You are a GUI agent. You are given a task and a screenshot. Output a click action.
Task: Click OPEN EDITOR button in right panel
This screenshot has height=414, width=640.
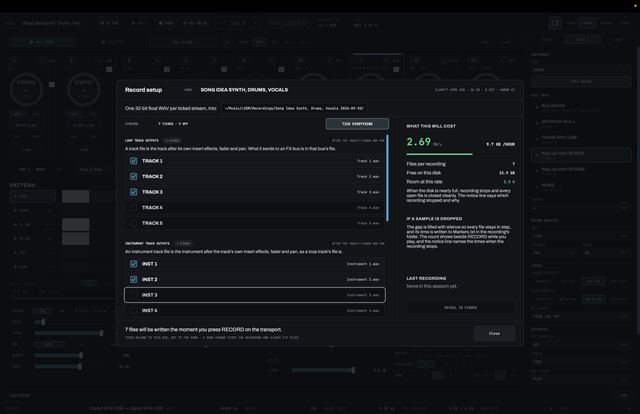tap(581, 82)
